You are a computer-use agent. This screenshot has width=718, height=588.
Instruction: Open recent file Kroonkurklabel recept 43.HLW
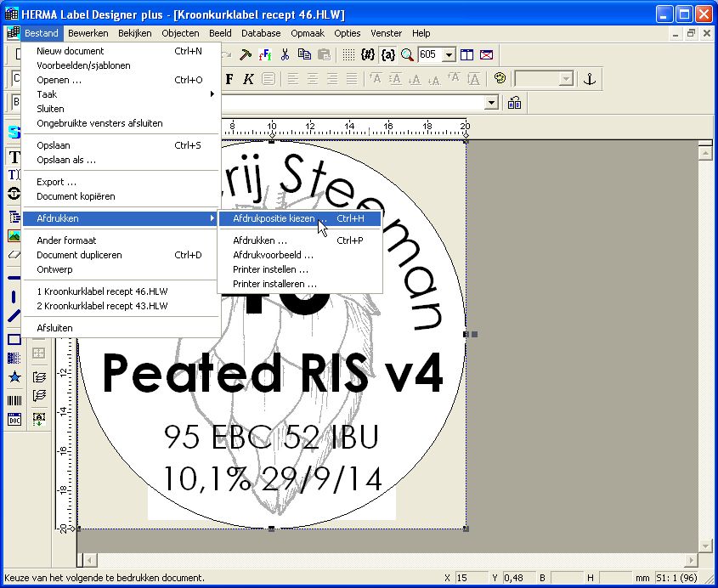(x=102, y=306)
